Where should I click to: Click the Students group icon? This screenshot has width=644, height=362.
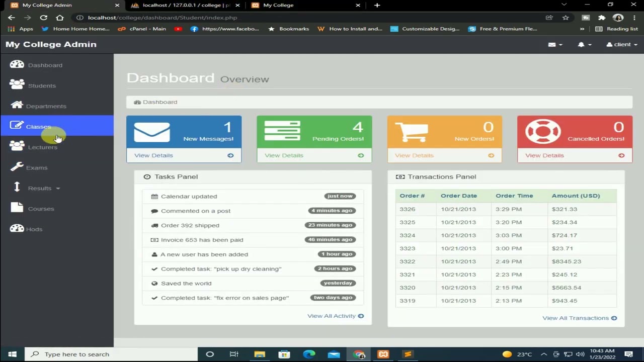tap(17, 84)
